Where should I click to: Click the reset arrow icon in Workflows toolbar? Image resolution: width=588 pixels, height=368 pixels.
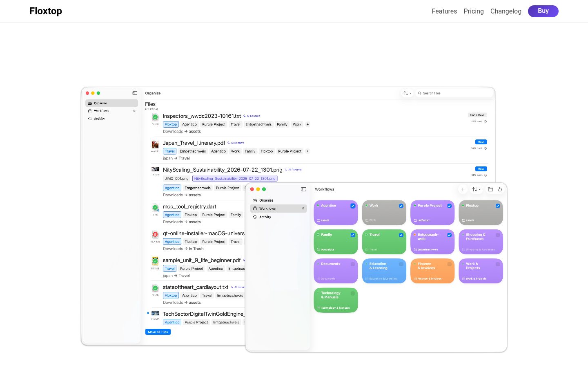[x=500, y=189]
